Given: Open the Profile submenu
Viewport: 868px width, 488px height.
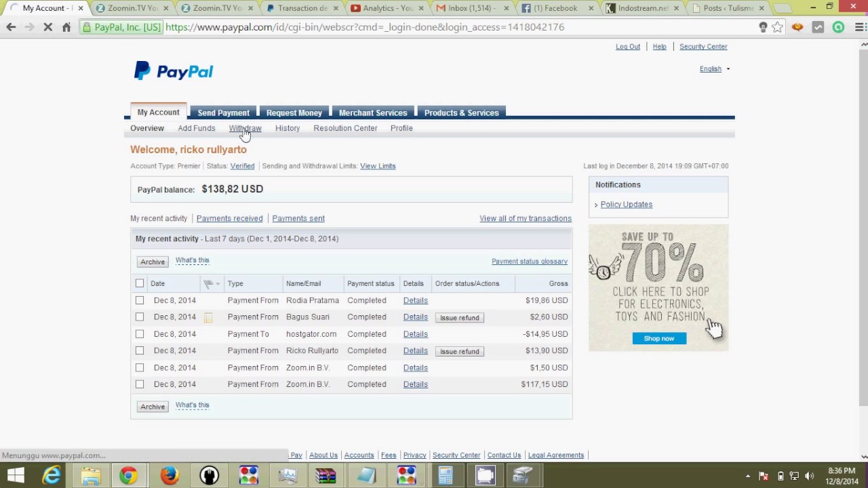Looking at the screenshot, I should pos(401,128).
